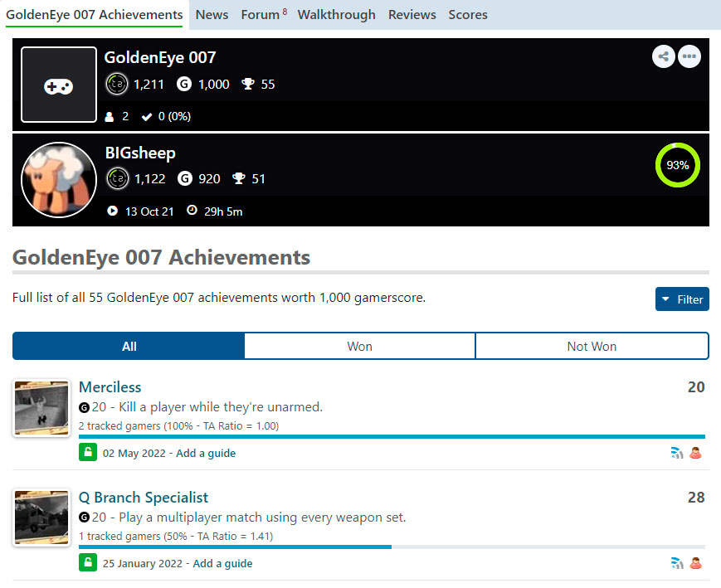This screenshot has width=721, height=588.
Task: Click the green unlock icon for Merciless
Action: click(x=88, y=453)
